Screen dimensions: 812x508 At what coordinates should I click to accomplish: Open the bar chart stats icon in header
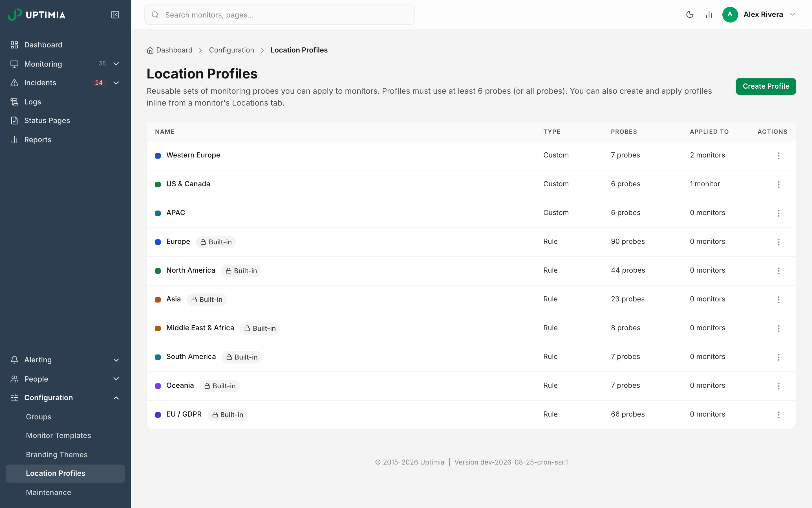[x=709, y=14]
